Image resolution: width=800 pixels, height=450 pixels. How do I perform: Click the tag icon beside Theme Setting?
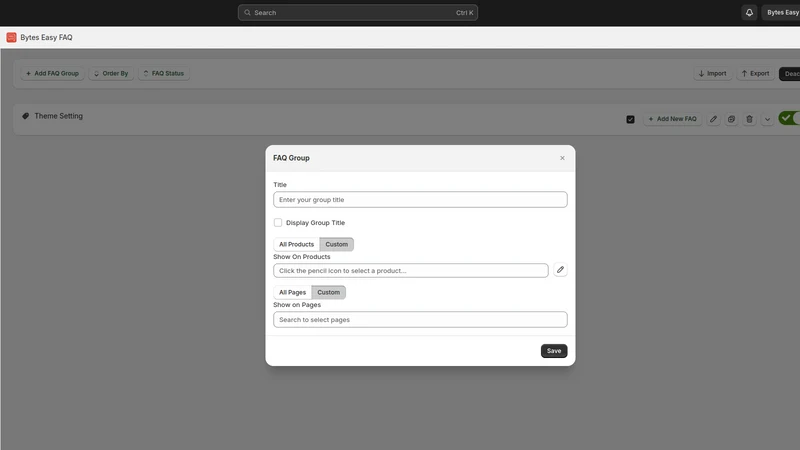26,116
